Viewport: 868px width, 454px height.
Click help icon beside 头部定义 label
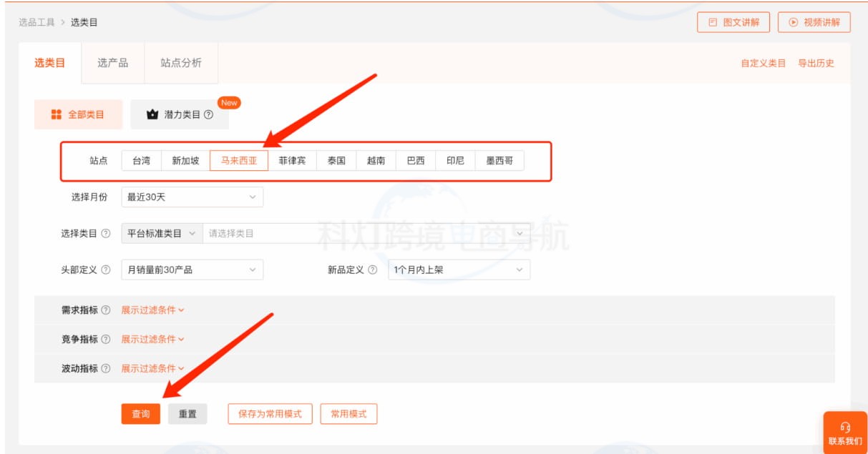coord(106,270)
